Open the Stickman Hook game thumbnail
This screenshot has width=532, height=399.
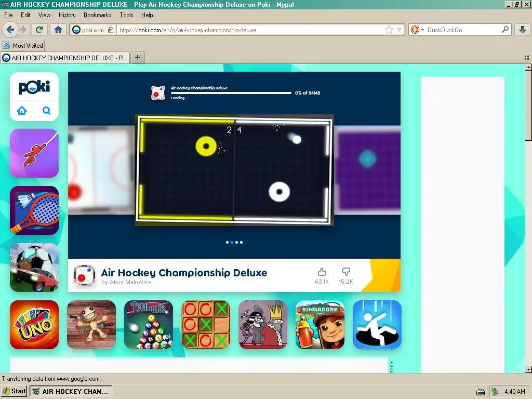tap(34, 153)
